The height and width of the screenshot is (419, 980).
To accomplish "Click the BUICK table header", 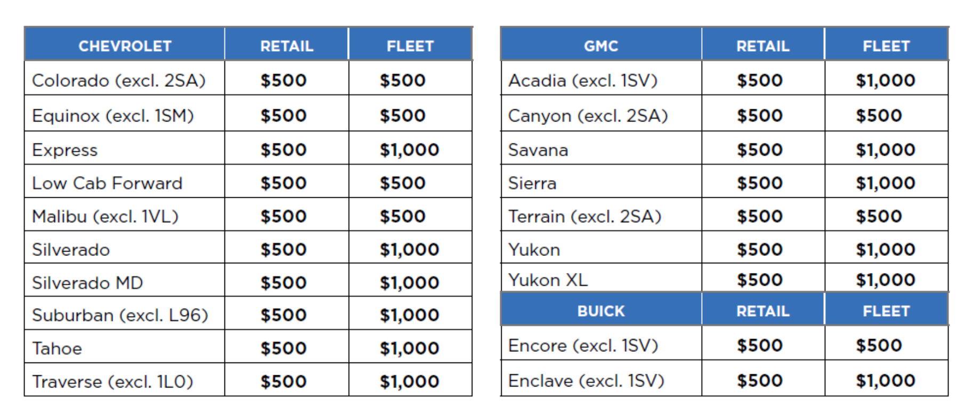I will (x=601, y=311).
